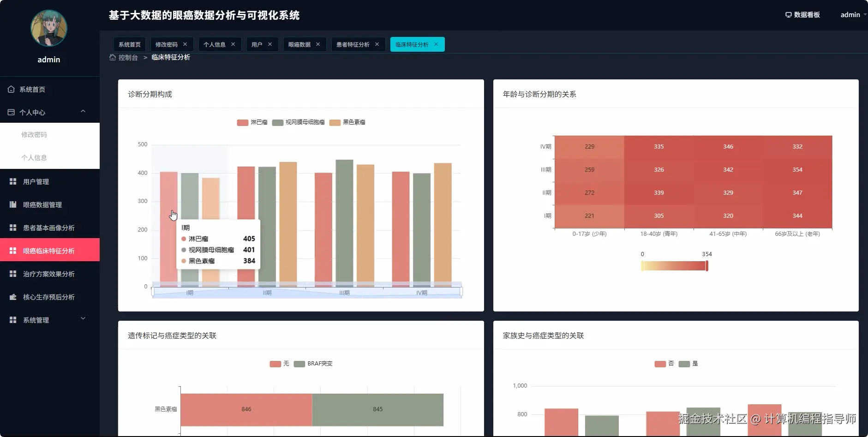This screenshot has width=868, height=437.
Task: Click heatmap cell showing 305
Action: click(658, 216)
